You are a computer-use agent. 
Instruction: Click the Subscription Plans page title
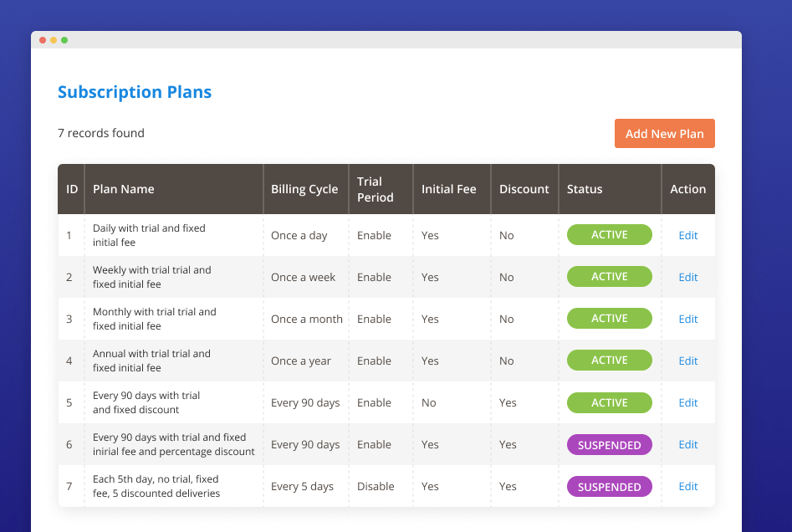[135, 92]
